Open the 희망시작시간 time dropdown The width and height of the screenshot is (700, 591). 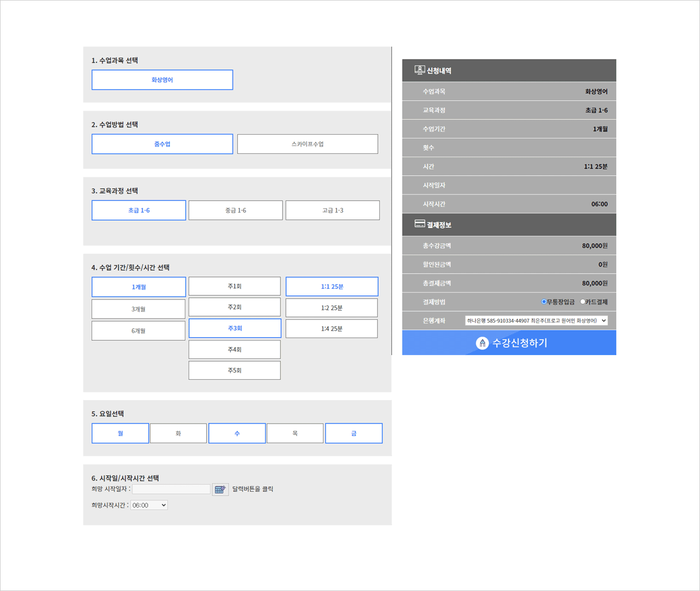149,506
